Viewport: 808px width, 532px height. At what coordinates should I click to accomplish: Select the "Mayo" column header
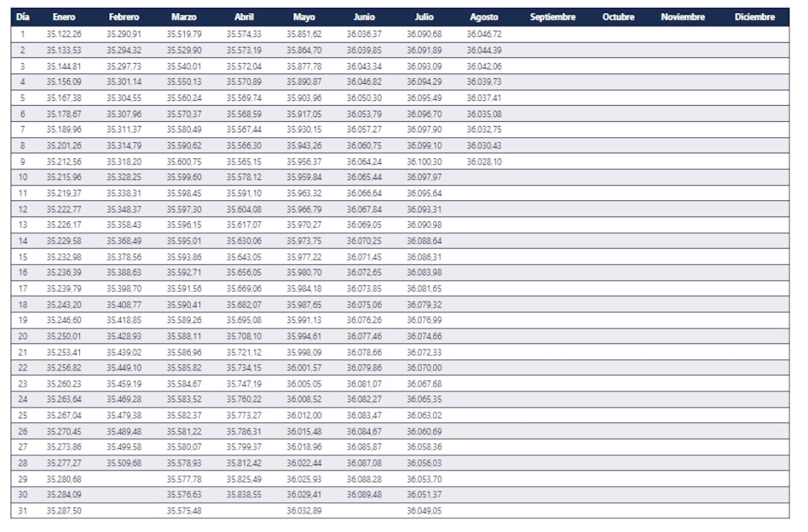(x=304, y=17)
